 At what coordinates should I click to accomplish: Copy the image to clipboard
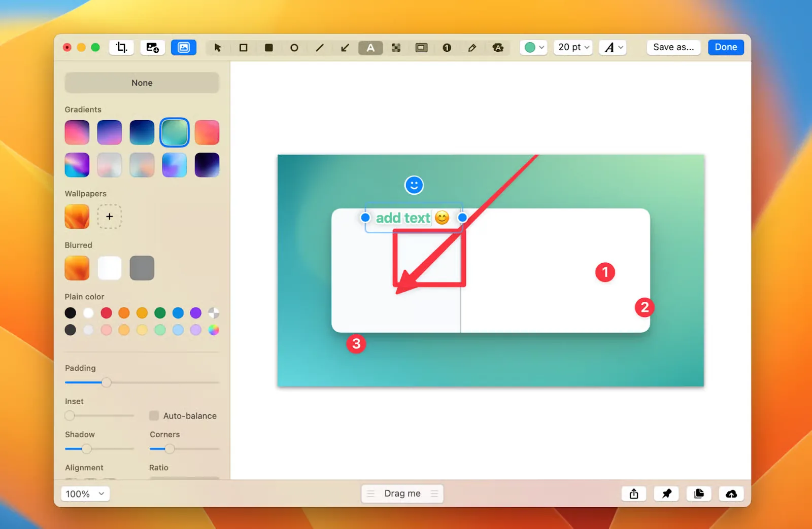pos(698,493)
